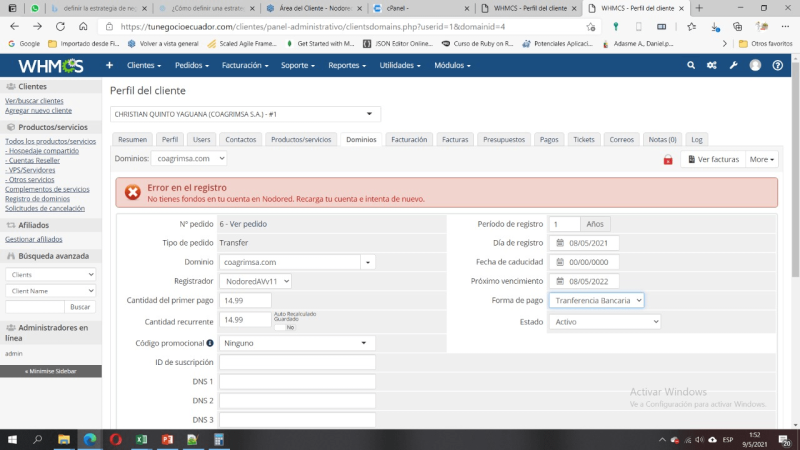The width and height of the screenshot is (800, 450).
Task: Click the red lock icon
Action: (x=668, y=160)
